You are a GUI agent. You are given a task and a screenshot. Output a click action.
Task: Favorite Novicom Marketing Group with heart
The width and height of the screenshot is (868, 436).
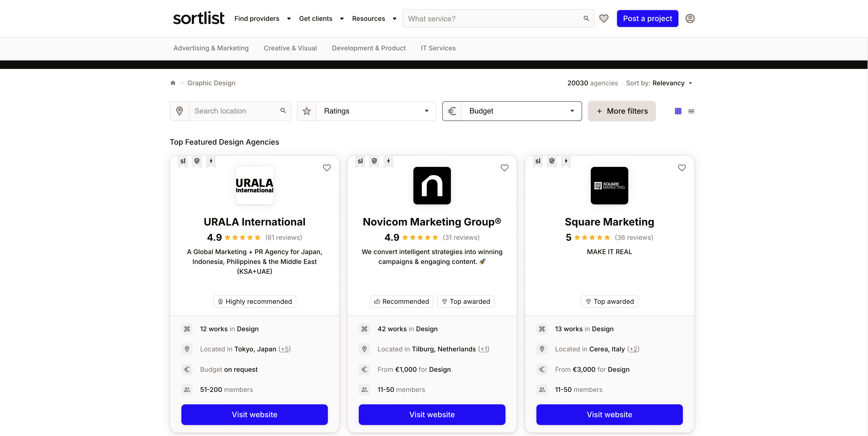coord(504,168)
